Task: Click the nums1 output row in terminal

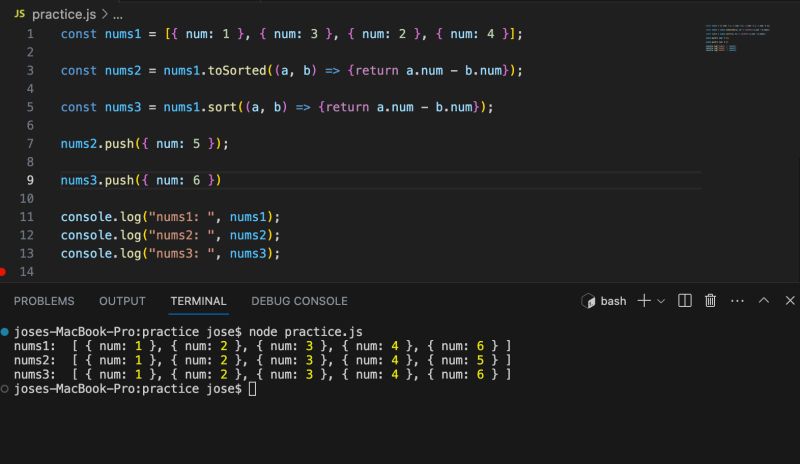Action: click(262, 346)
